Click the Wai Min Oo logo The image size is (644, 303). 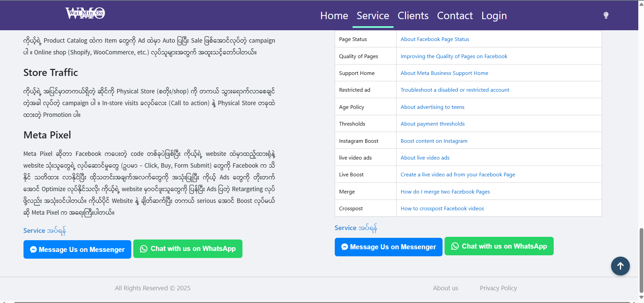pos(85,13)
